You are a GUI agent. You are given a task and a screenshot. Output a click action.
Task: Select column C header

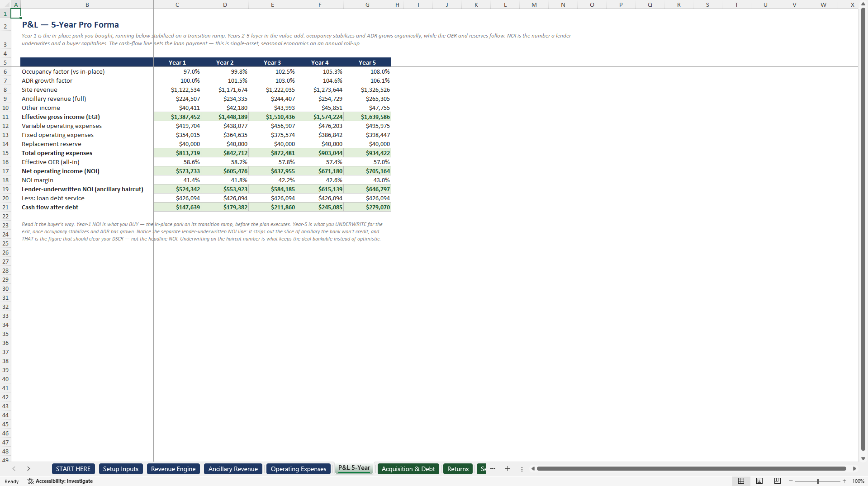pyautogui.click(x=177, y=5)
